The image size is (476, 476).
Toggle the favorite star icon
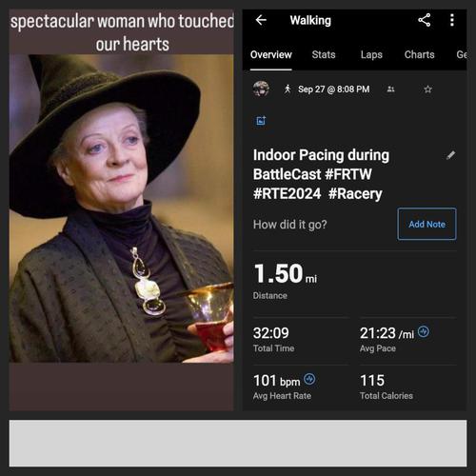click(427, 89)
